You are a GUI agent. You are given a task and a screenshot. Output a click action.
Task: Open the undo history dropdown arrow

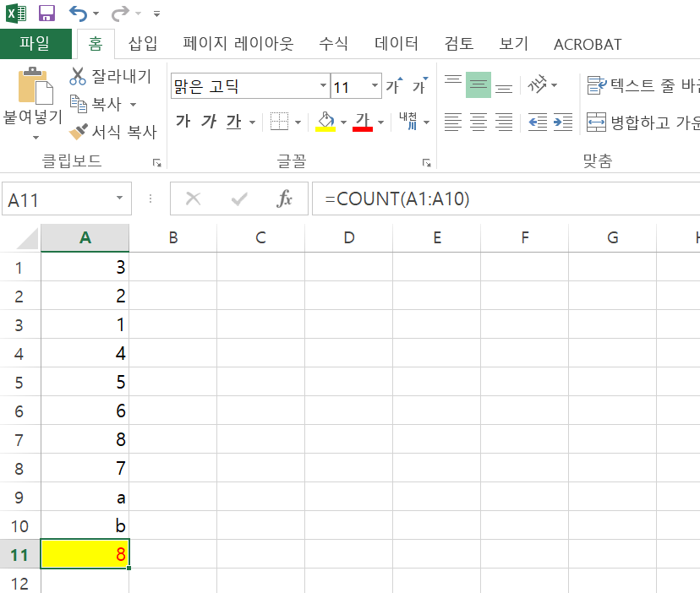click(96, 14)
